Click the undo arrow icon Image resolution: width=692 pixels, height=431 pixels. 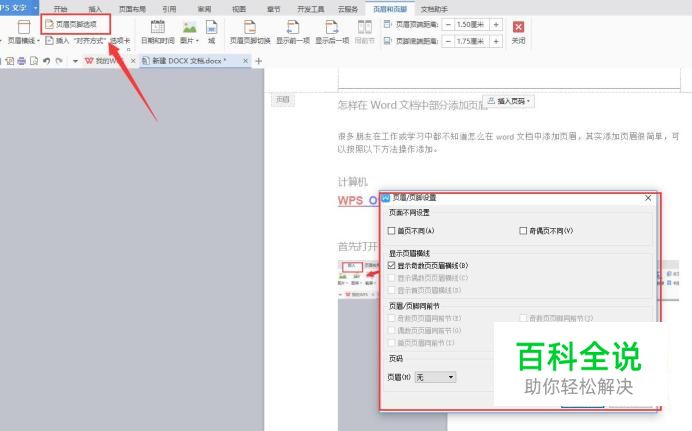point(46,61)
